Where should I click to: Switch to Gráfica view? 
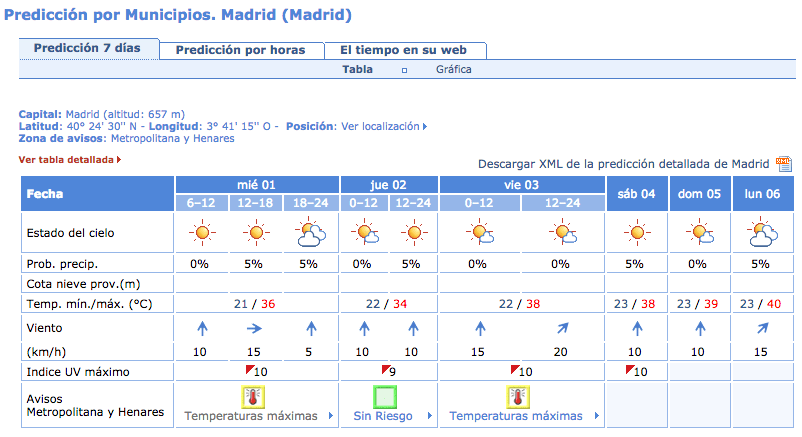(x=454, y=70)
